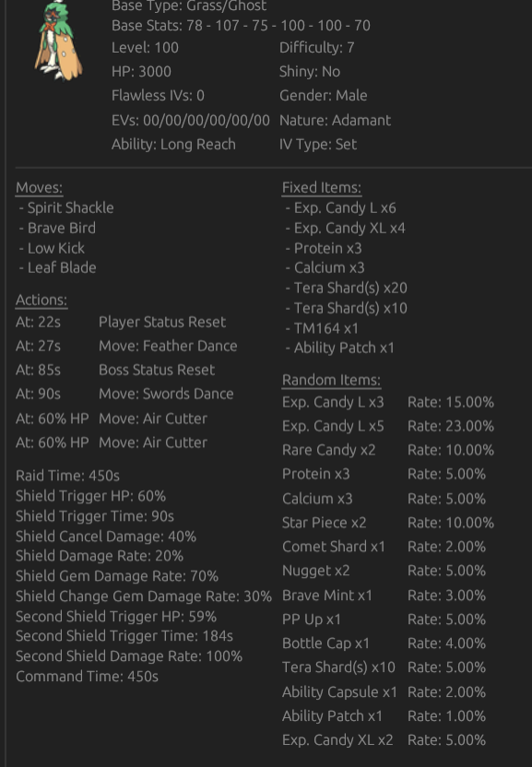Viewport: 532px width, 767px height.
Task: Click the Raid Time: 450s line
Action: pos(67,476)
